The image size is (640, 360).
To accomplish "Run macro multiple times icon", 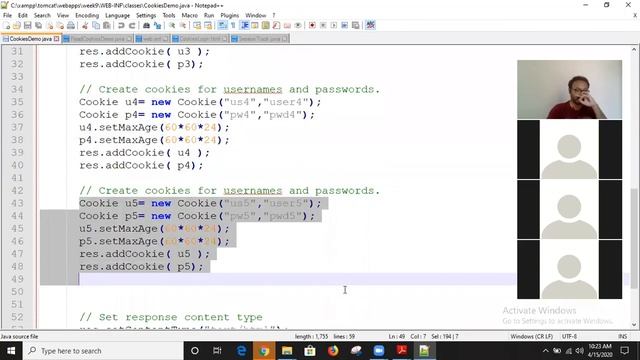I will [344, 25].
